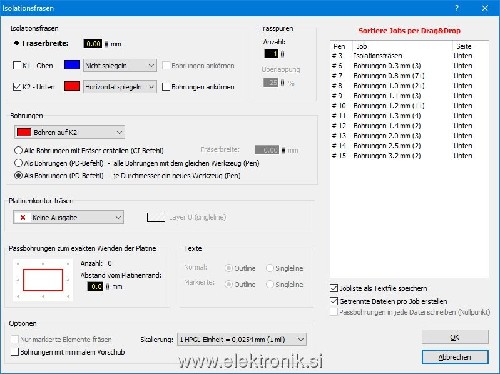This screenshot has width=500, height=374.
Task: Enable the K1 - Oben checkbox
Action: point(17,65)
